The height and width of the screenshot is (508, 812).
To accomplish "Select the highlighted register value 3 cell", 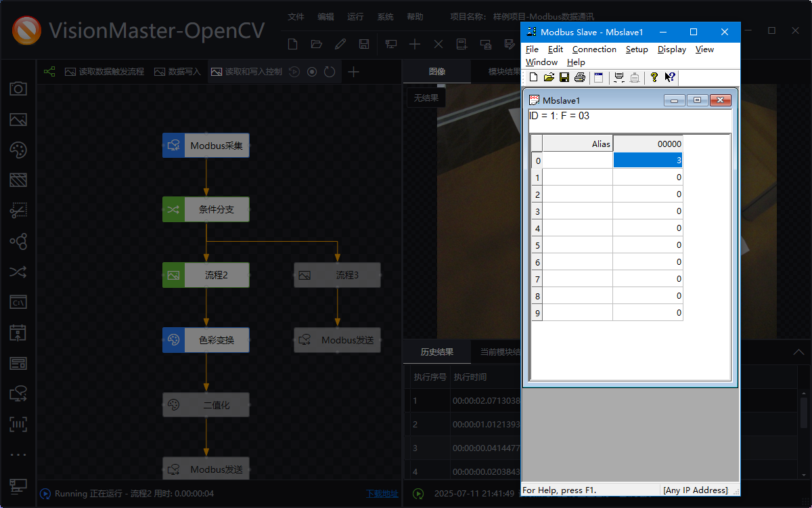I will pyautogui.click(x=648, y=161).
